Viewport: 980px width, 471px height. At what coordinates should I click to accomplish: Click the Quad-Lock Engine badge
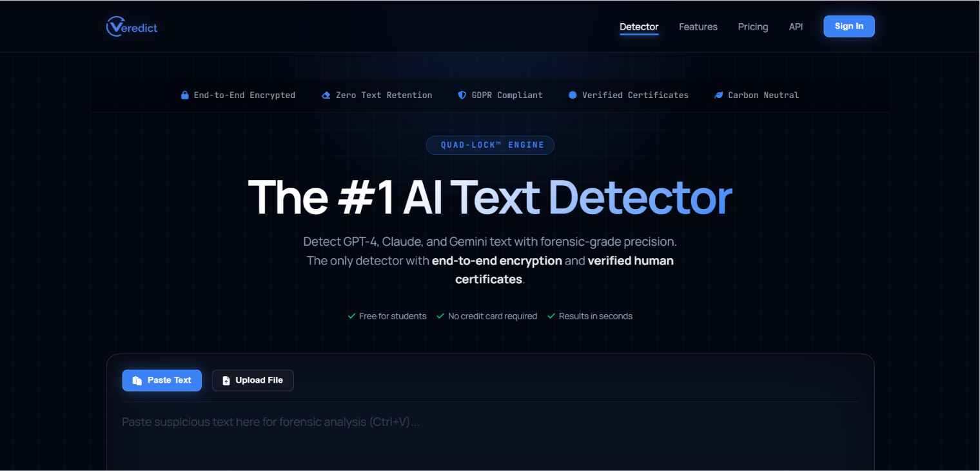click(490, 145)
